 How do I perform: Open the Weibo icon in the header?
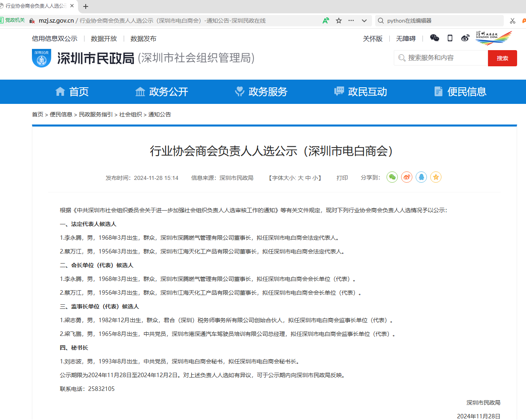[x=465, y=38]
